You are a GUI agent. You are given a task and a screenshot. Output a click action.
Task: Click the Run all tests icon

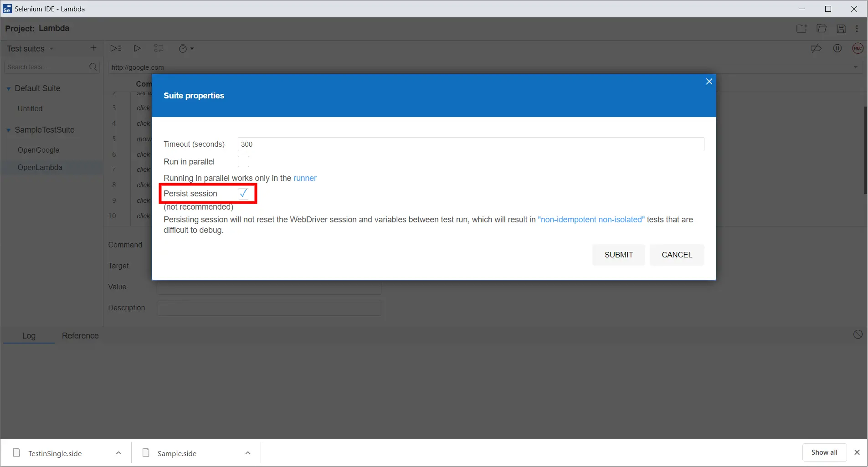[x=115, y=48]
